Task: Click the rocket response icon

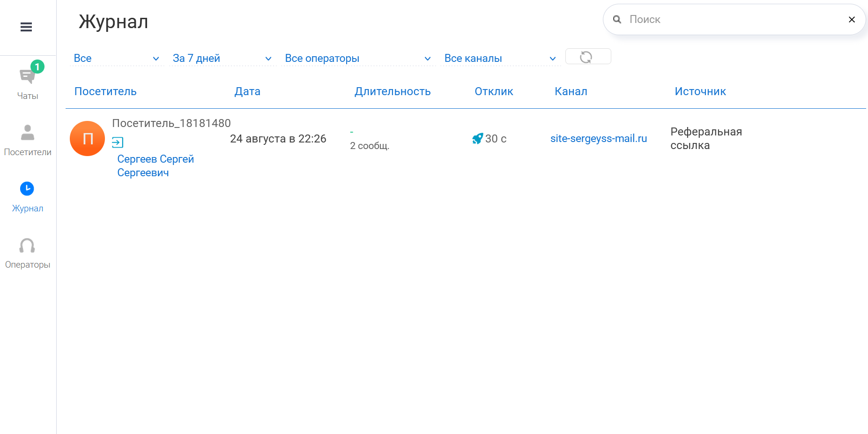Action: 477,139
